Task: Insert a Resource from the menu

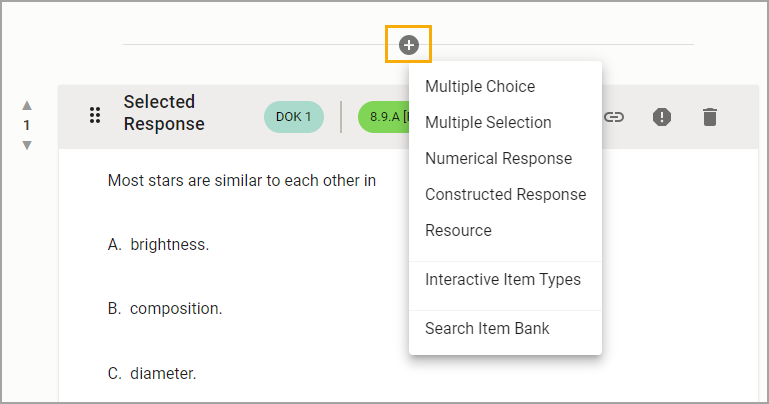Action: [x=458, y=230]
